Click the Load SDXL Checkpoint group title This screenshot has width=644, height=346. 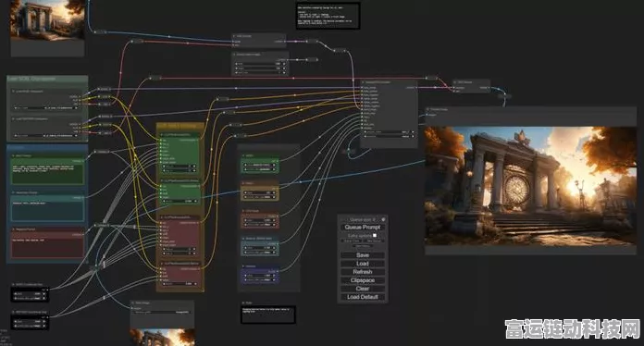click(x=31, y=79)
